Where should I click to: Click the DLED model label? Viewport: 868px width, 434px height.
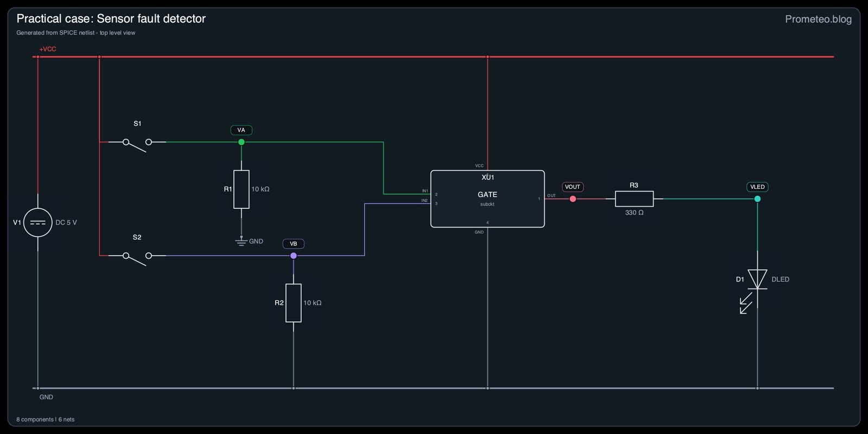click(780, 279)
